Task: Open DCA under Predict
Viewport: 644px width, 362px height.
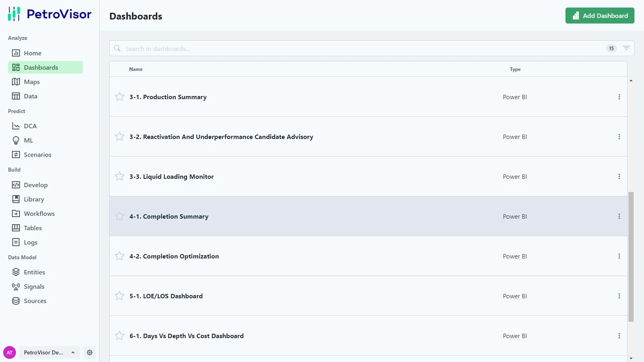Action: click(45, 126)
